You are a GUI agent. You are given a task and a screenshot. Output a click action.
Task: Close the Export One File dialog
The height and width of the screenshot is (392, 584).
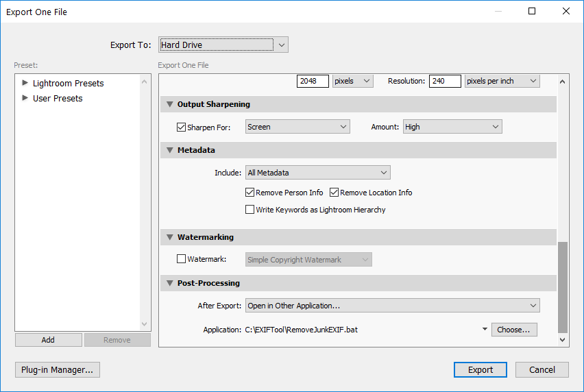pyautogui.click(x=565, y=11)
